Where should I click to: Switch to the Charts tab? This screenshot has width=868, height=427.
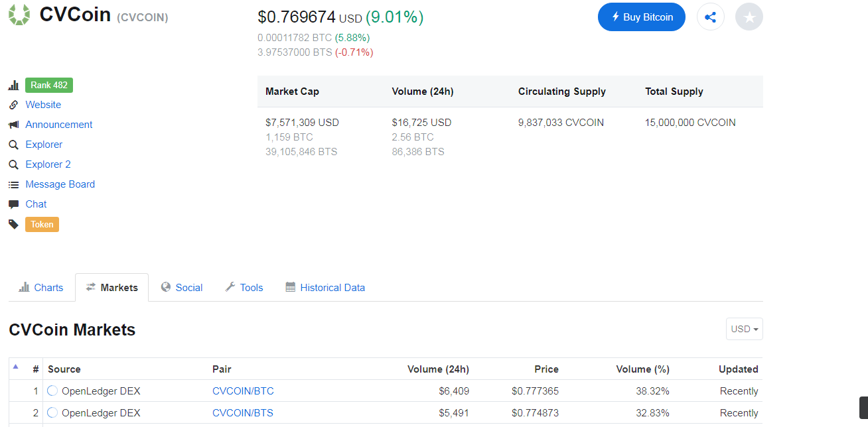click(x=42, y=288)
